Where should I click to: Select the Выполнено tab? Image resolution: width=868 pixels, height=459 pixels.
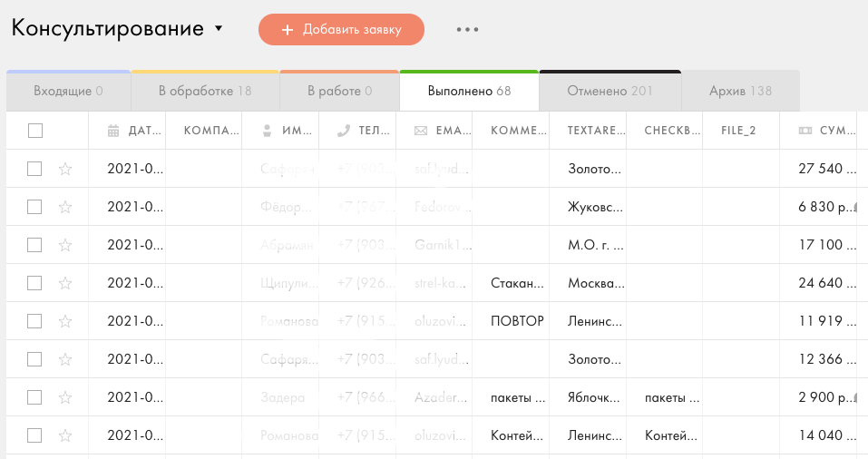[x=469, y=92]
